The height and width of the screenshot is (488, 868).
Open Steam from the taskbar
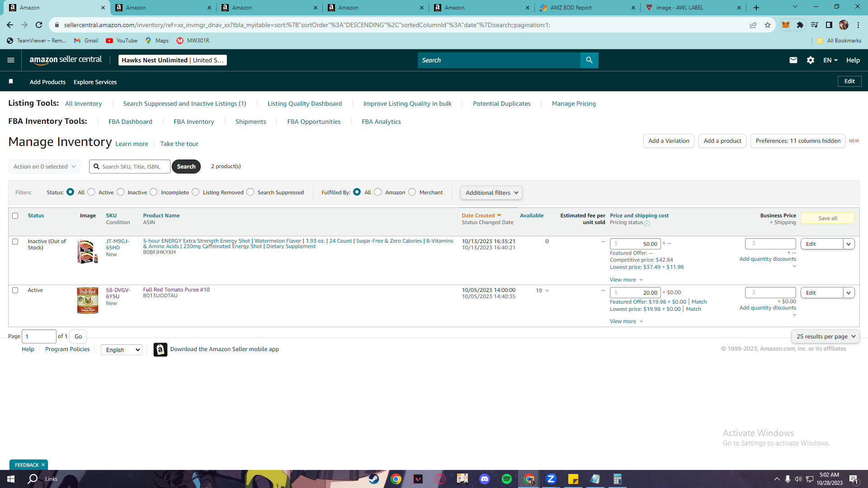[374, 479]
